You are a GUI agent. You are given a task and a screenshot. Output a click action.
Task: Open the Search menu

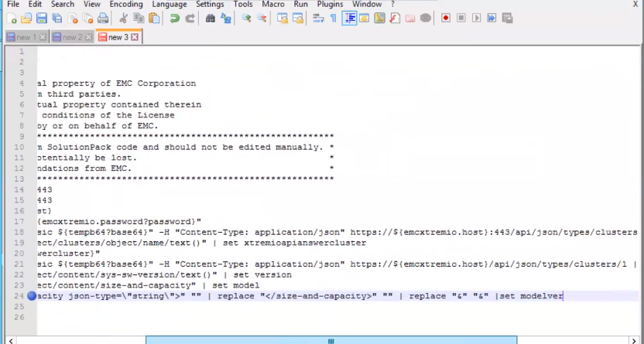63,5
